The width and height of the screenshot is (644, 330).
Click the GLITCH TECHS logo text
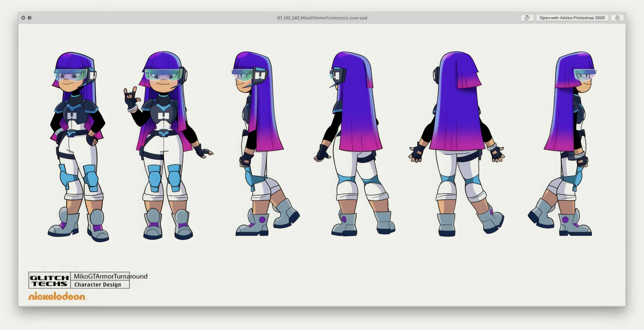click(49, 281)
